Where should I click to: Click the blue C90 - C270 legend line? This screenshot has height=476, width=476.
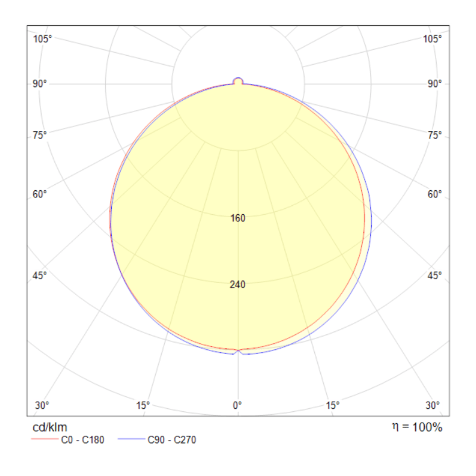(x=131, y=439)
